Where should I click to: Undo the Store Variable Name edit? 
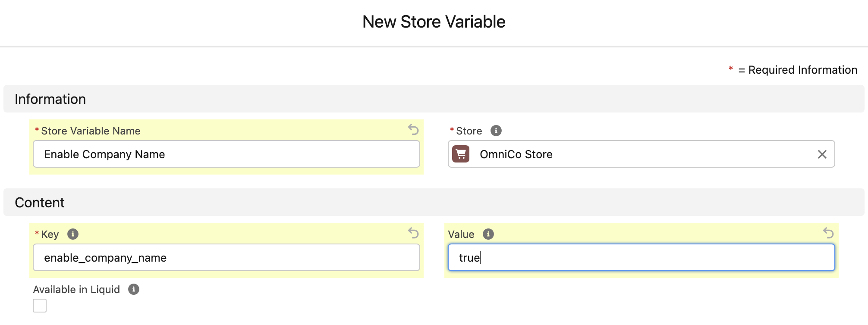pyautogui.click(x=413, y=129)
